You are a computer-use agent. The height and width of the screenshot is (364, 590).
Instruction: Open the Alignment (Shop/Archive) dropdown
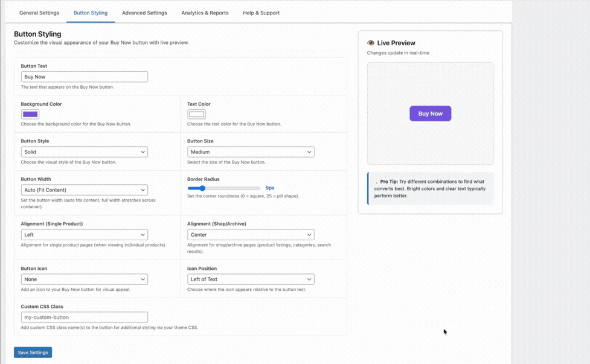[251, 234]
